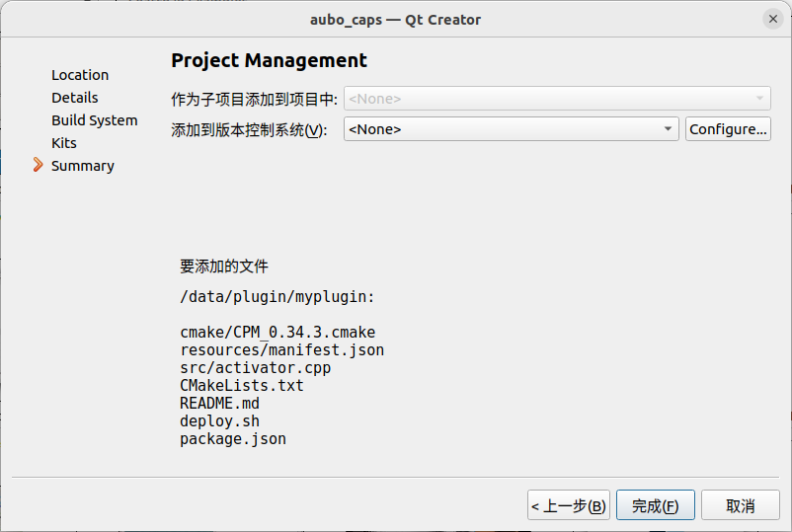Finish the wizard with 完成(F)

pyautogui.click(x=655, y=505)
